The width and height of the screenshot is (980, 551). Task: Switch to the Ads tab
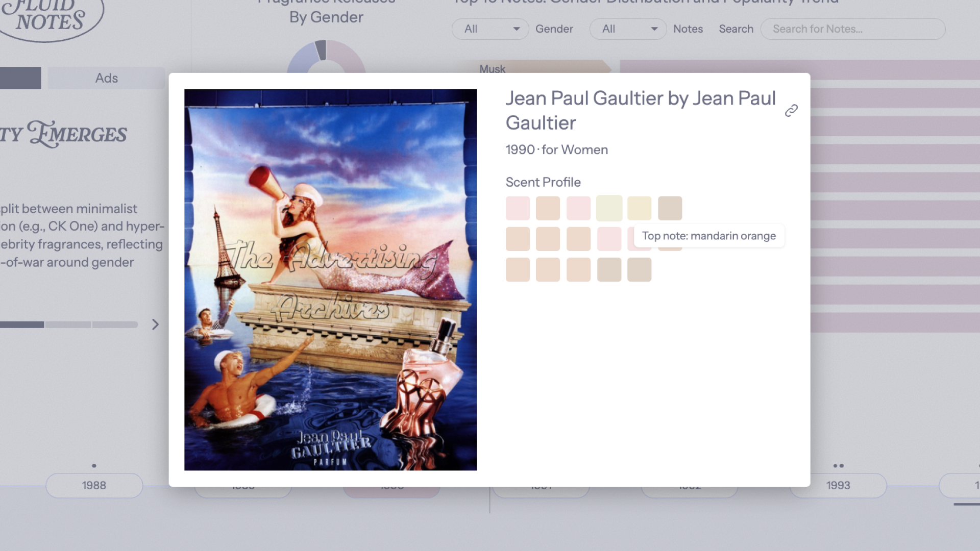click(106, 78)
